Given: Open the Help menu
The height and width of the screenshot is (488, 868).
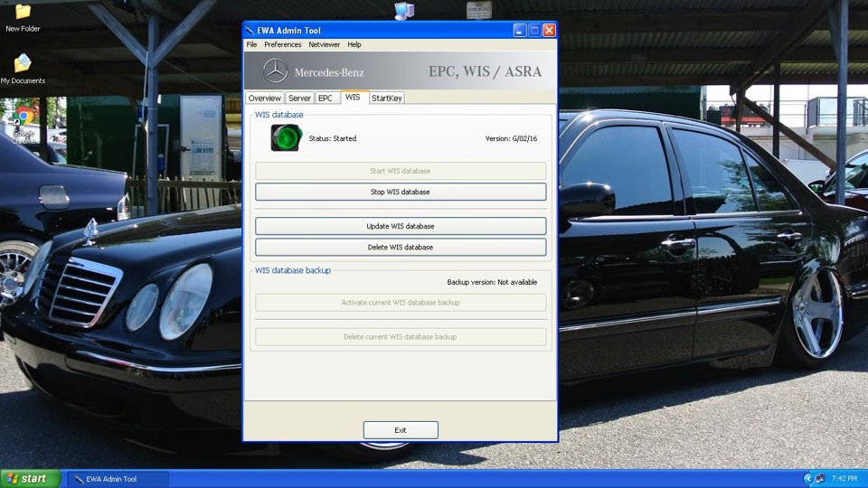Looking at the screenshot, I should 354,44.
